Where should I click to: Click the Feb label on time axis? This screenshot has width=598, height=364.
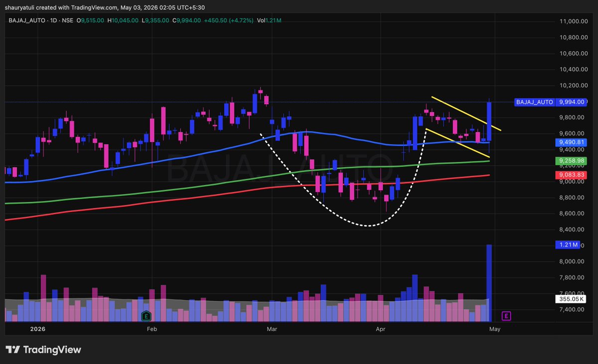pyautogui.click(x=152, y=329)
